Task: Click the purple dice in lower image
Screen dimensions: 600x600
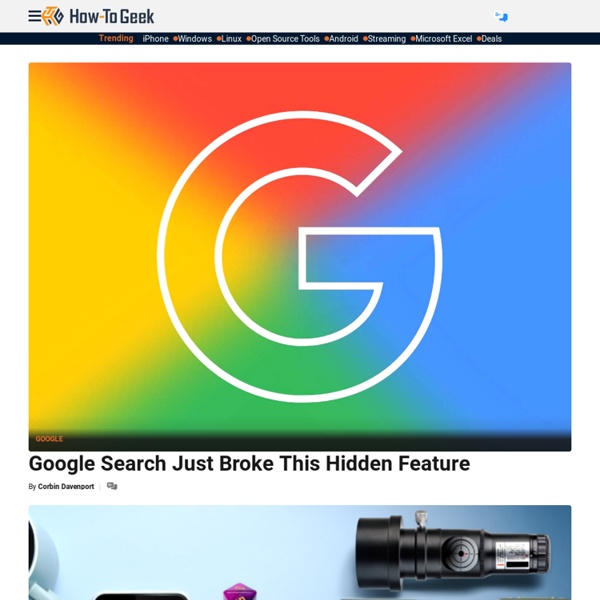Action: coord(240,591)
